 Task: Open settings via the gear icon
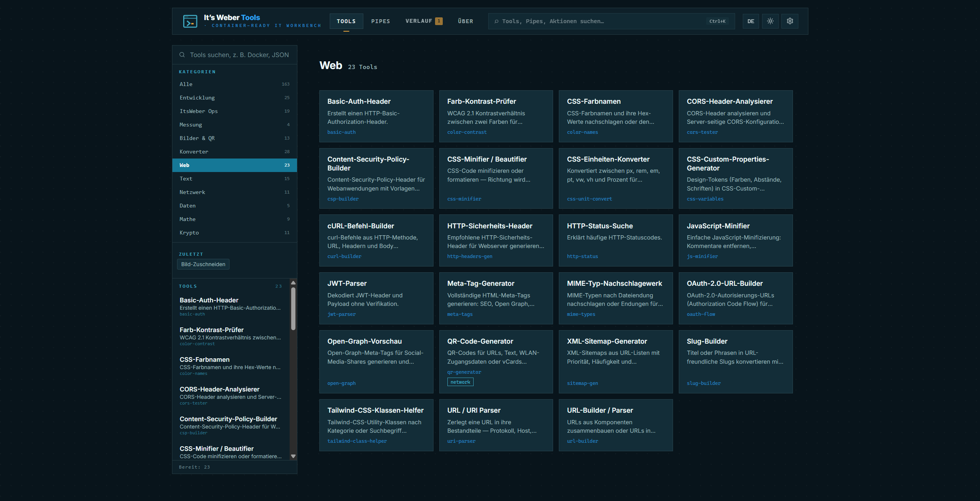coord(790,21)
